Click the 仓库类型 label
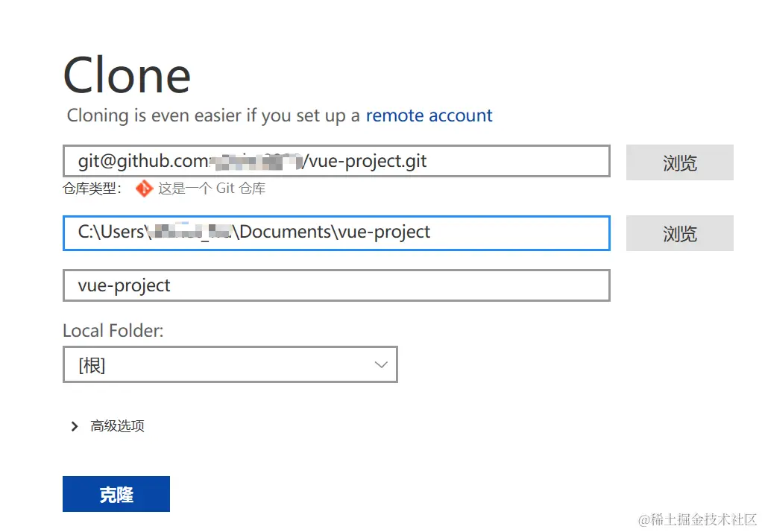 pos(92,189)
